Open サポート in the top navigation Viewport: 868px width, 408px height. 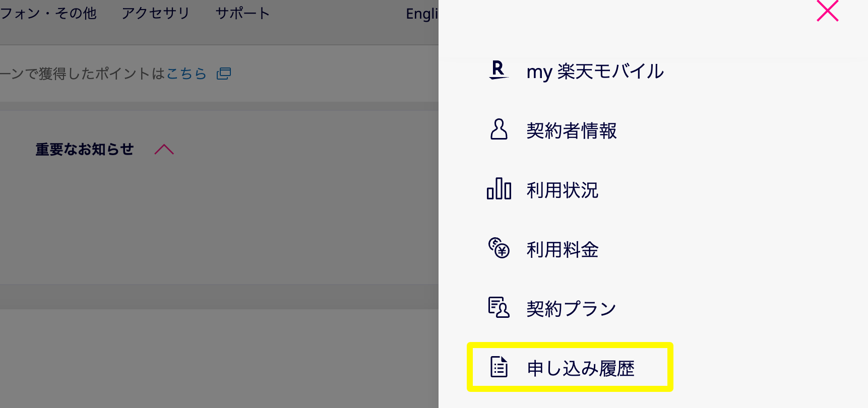[242, 13]
